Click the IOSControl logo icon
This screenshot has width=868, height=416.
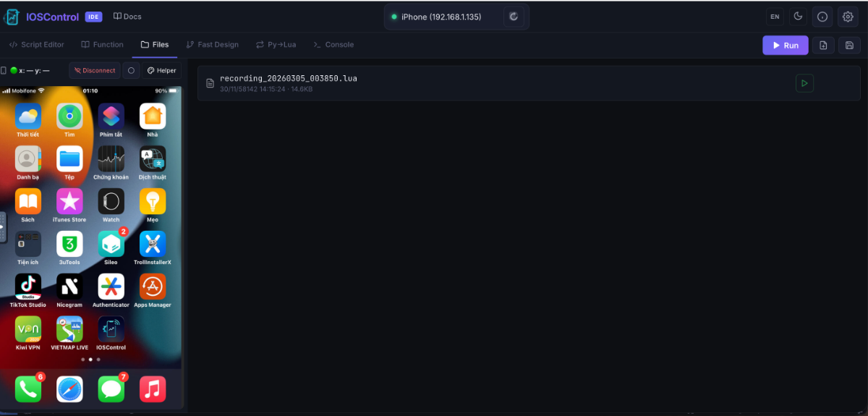12,17
